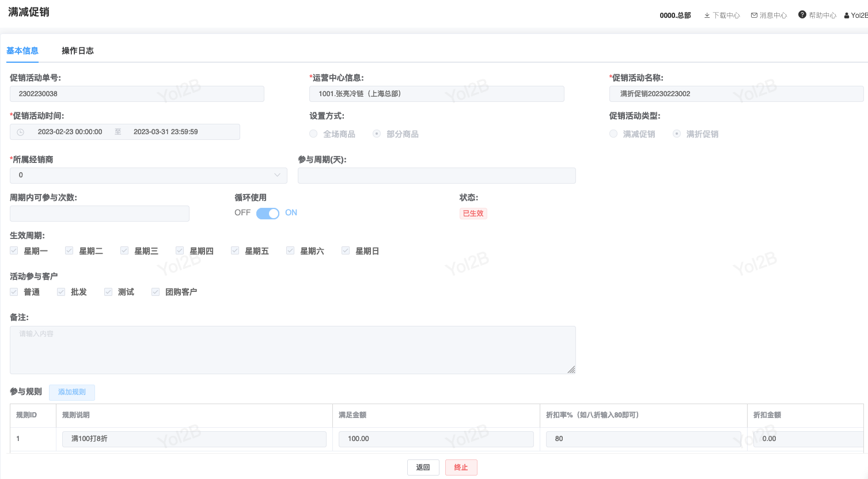Toggle the 星期四 checkbox
This screenshot has width=868, height=479.
click(x=180, y=250)
